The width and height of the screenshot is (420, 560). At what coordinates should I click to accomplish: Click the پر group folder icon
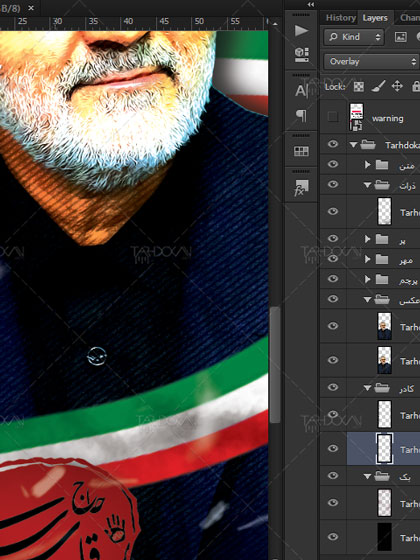[x=382, y=239]
